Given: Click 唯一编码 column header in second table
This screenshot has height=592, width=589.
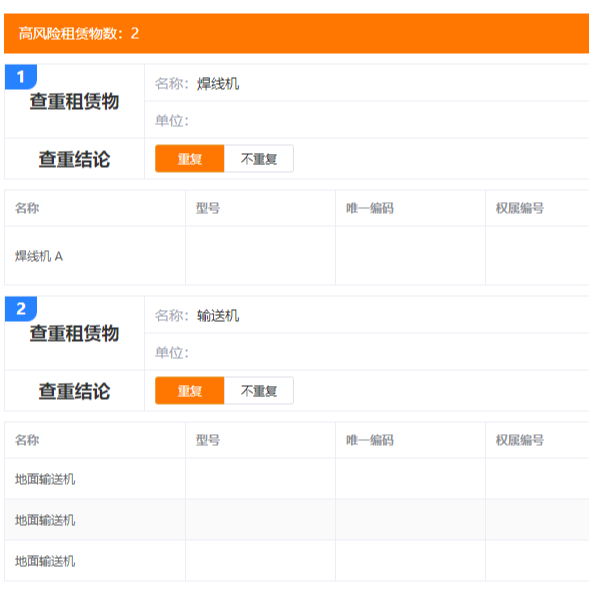Looking at the screenshot, I should click(370, 440).
